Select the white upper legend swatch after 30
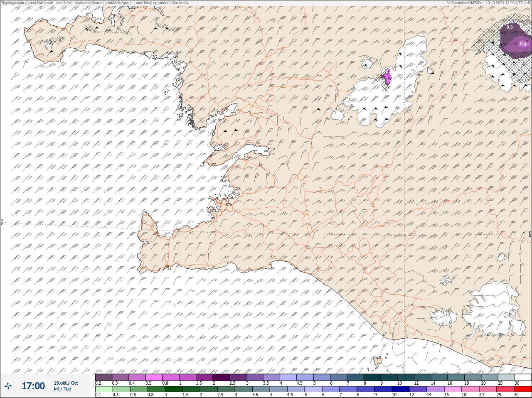 coord(523,377)
